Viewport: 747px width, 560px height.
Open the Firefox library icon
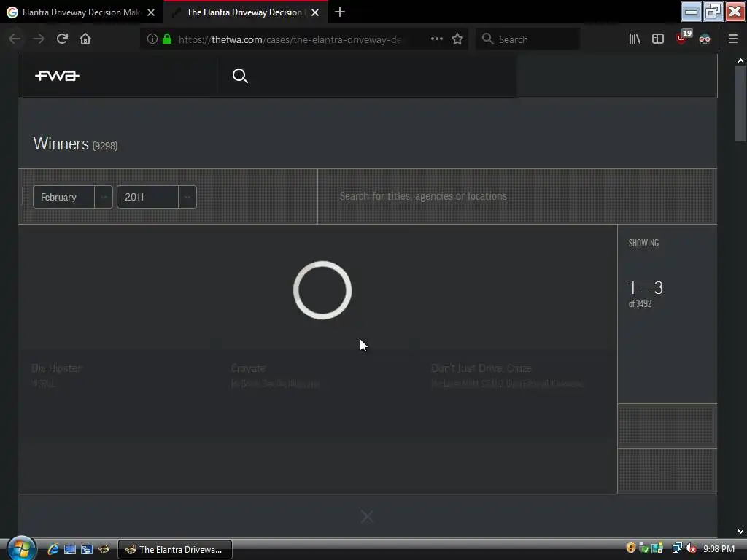click(x=635, y=39)
